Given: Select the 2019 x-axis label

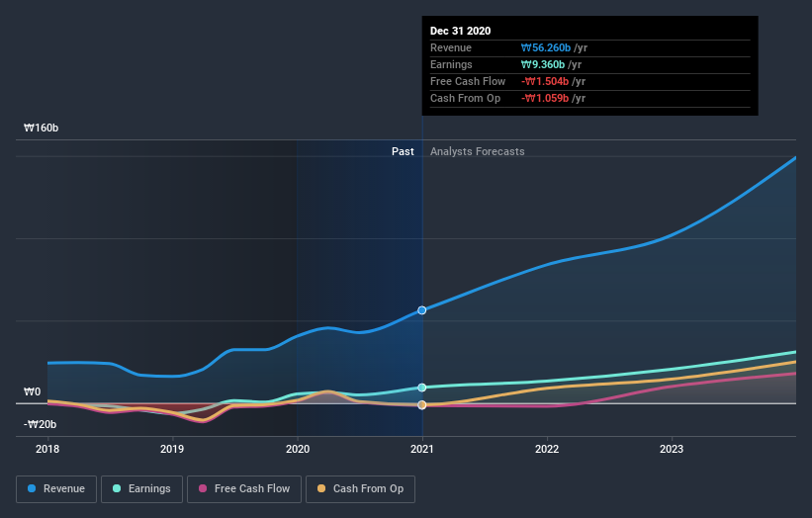Looking at the screenshot, I should pyautogui.click(x=172, y=449).
